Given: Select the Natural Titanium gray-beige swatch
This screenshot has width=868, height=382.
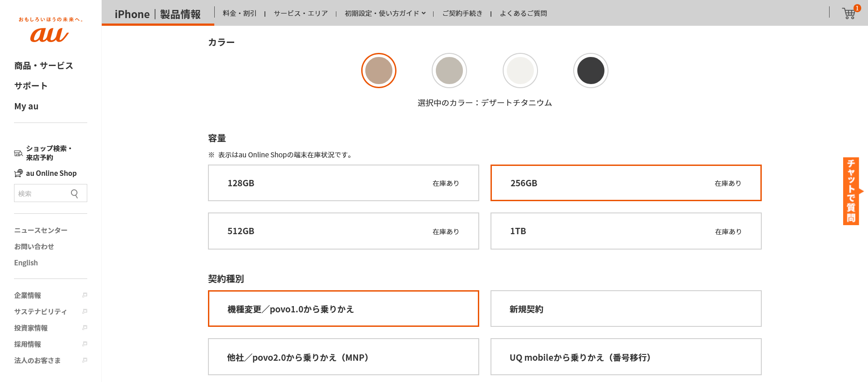Looking at the screenshot, I should click(x=449, y=71).
